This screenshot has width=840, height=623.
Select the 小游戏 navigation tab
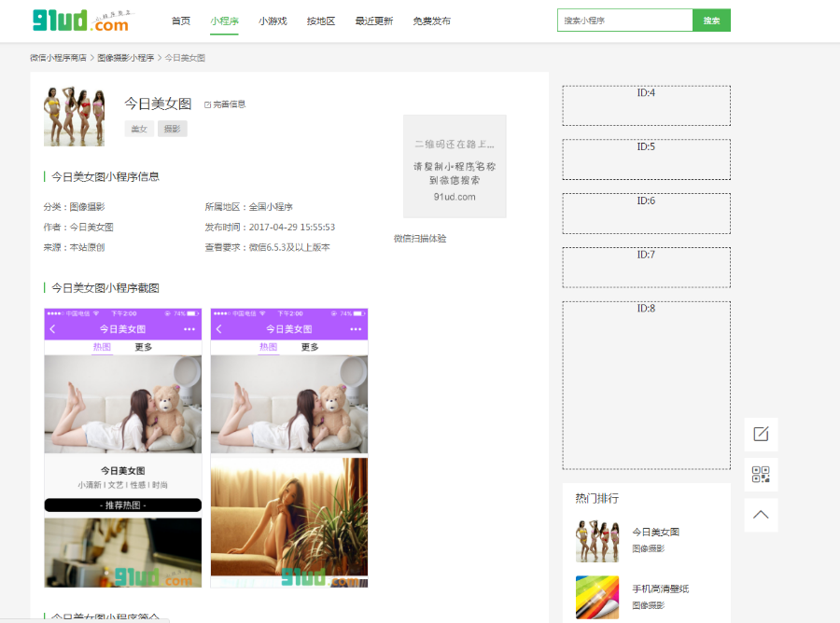pos(273,21)
